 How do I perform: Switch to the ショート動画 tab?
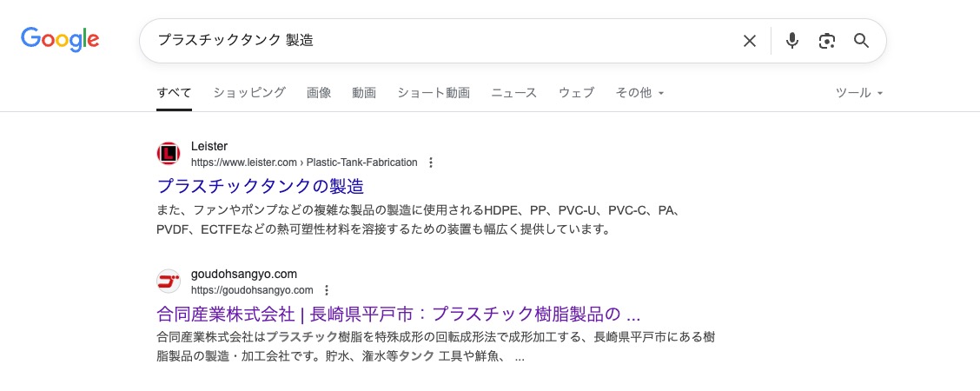point(434,93)
